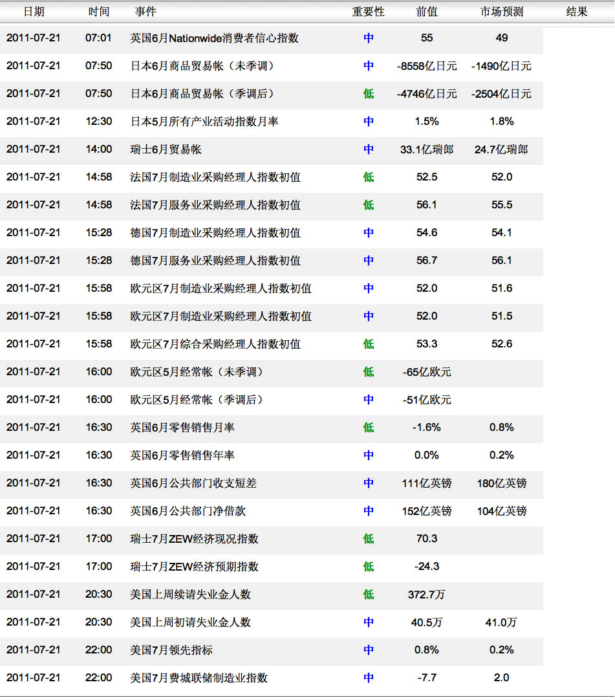Screen dimensions: 615x700
Task: Select event 英国6月零售销售年率
Action: [182, 455]
